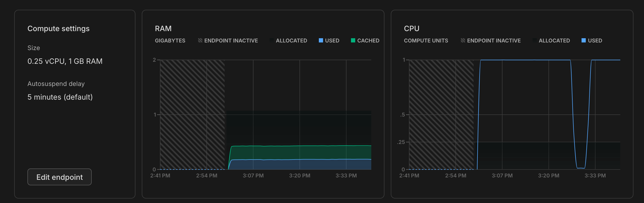The width and height of the screenshot is (644, 203).
Task: Click the hatched inactive region in RAM chart
Action: [192, 115]
